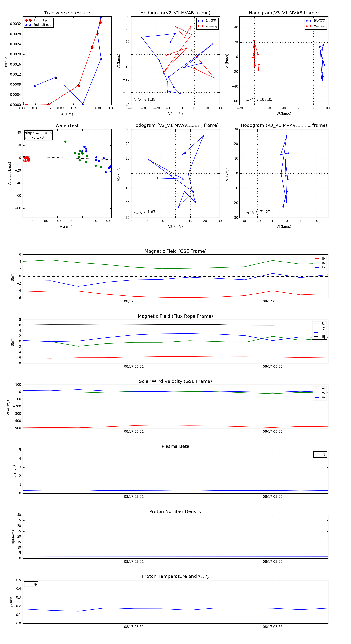Click the By' legend entry in Flux Rope panel
The image size is (351, 644).
[x=320, y=328]
